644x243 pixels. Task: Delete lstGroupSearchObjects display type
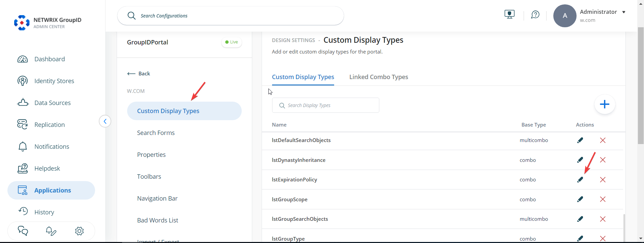tap(603, 219)
